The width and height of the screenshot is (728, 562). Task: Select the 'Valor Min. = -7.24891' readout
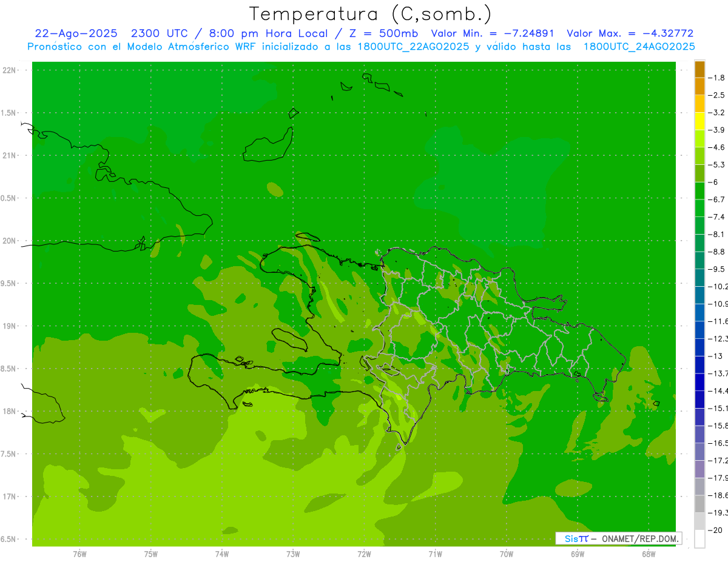click(493, 33)
